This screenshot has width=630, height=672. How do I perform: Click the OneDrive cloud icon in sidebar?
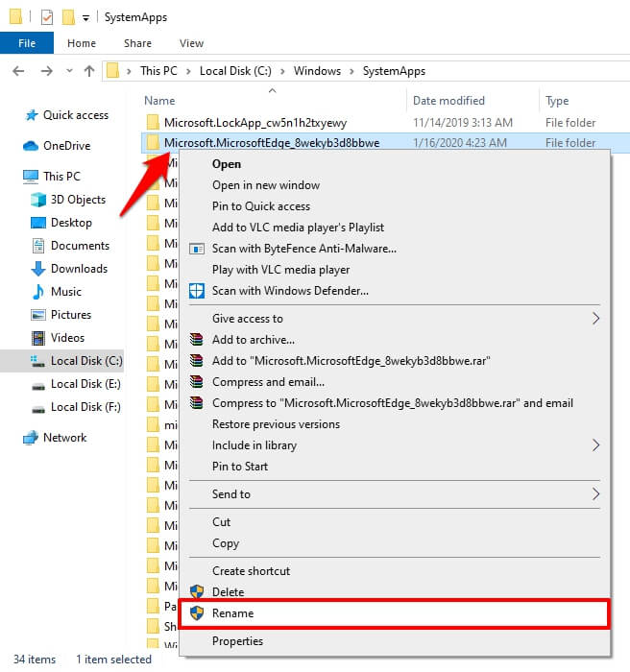coord(30,146)
